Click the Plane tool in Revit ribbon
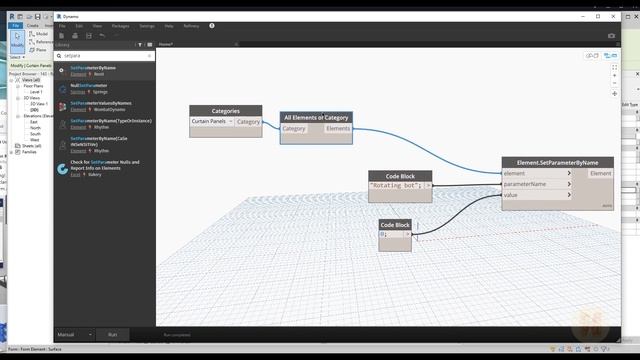 [x=38, y=50]
